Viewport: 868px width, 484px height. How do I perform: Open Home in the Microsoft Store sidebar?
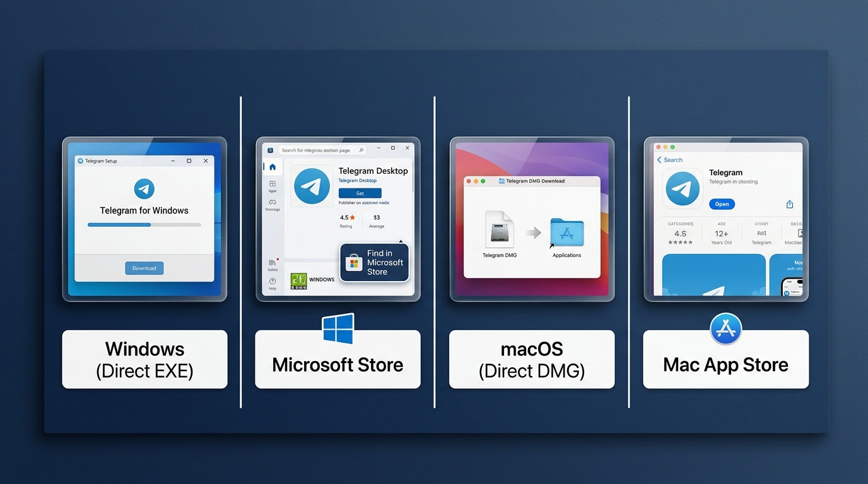273,167
